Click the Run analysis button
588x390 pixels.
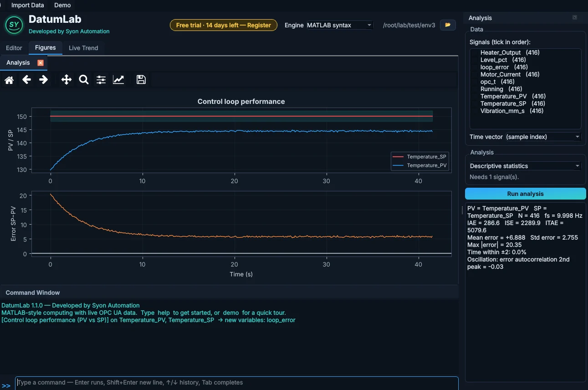pos(526,194)
